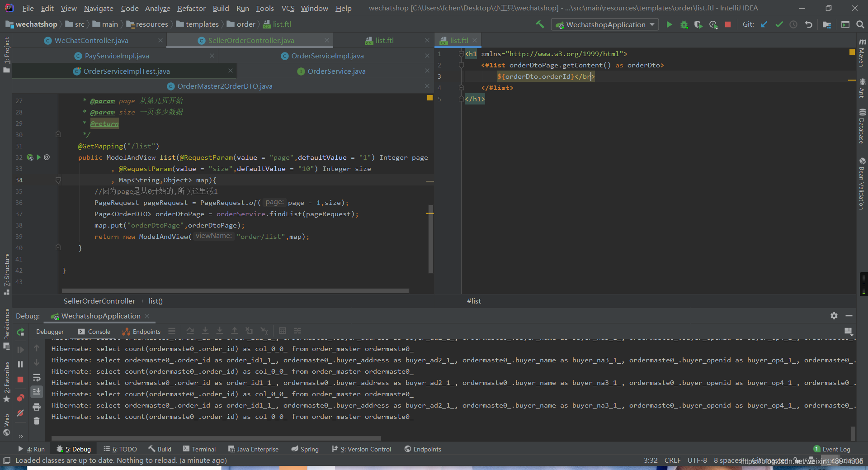
Task: Revert changes with Git rollback arrow
Action: click(x=809, y=24)
